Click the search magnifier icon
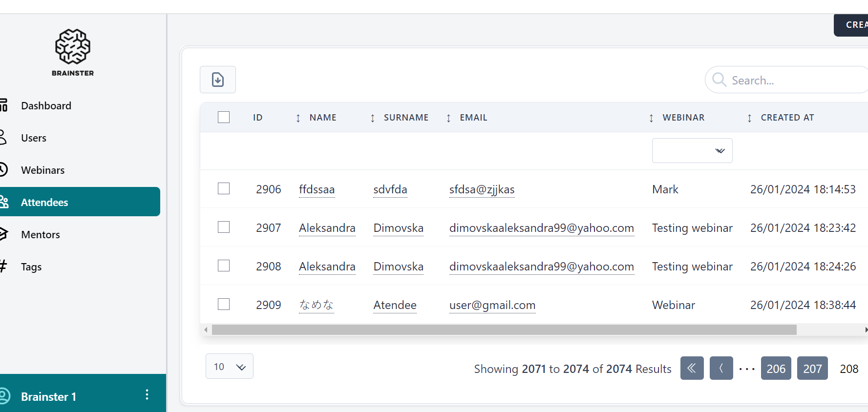The width and height of the screenshot is (868, 412). tap(719, 80)
